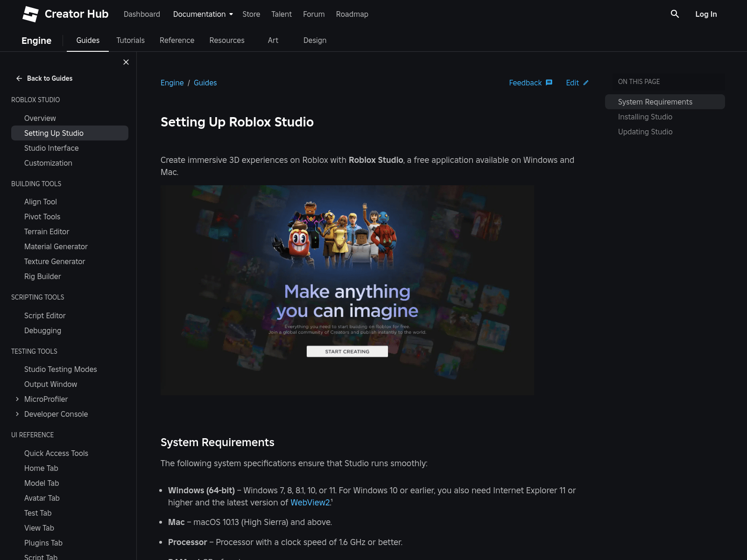This screenshot has height=560, width=747.
Task: Switch to the Reference tab
Action: click(177, 40)
